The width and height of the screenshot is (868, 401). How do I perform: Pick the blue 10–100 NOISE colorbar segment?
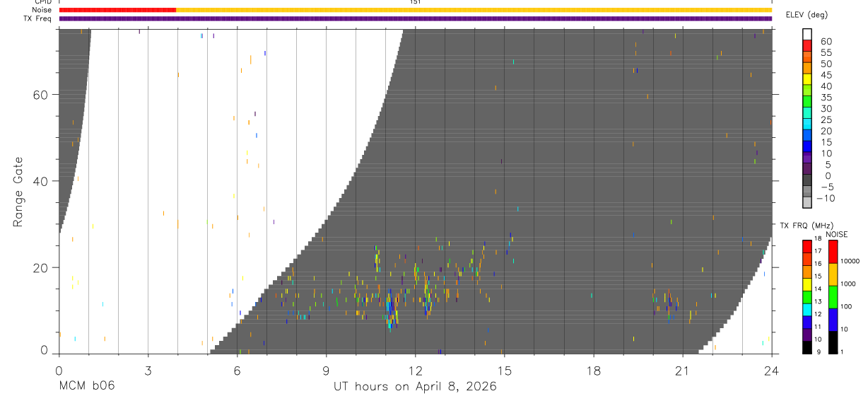833,318
